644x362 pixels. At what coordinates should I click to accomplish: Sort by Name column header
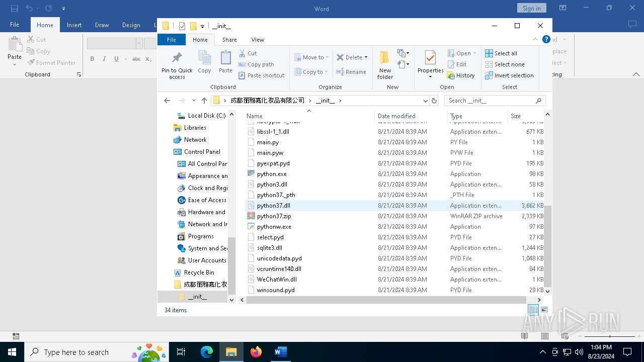(309, 116)
